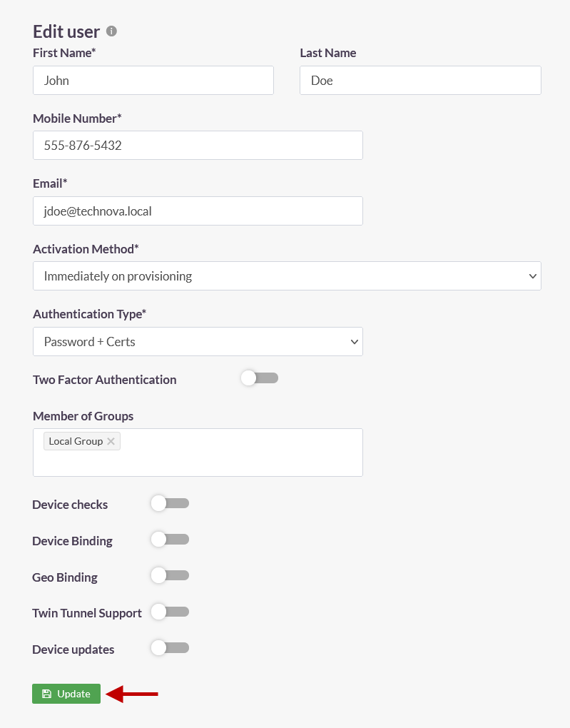Turn on Device checks toggle
Screen dimensions: 570x728
pyautogui.click(x=170, y=503)
